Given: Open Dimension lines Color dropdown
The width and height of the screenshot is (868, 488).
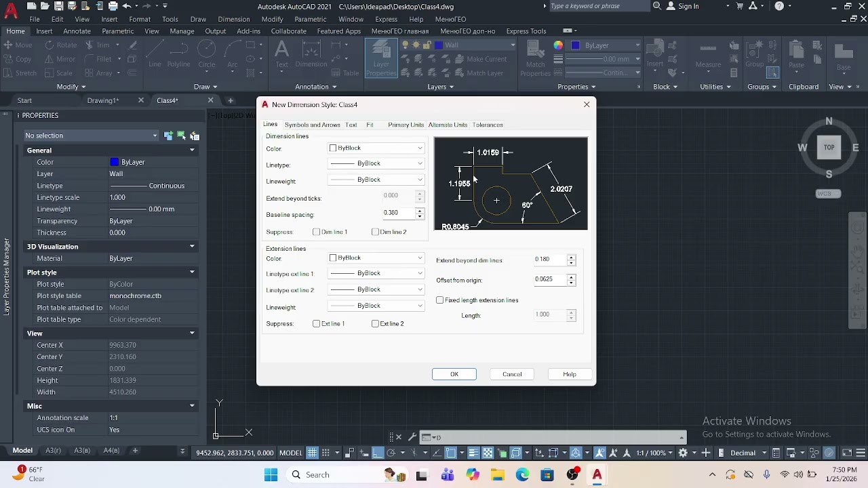Looking at the screenshot, I should pos(376,148).
